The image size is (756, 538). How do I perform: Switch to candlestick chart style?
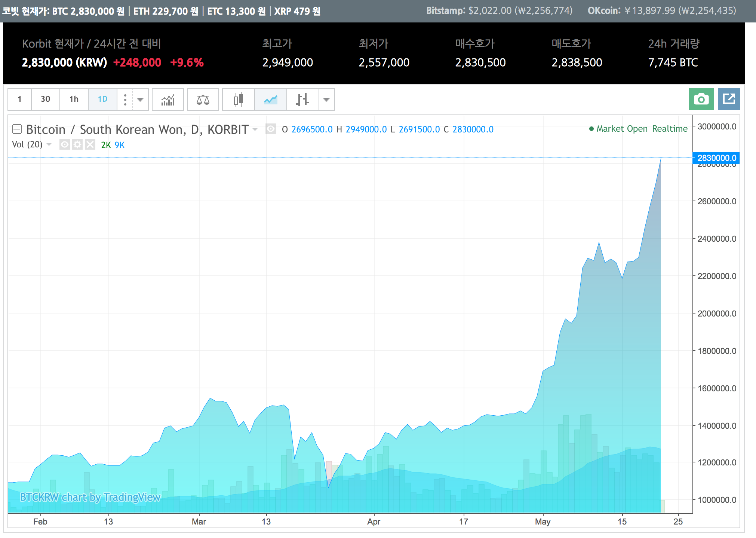239,100
